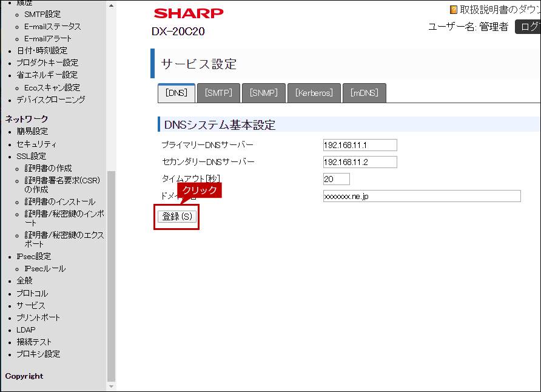
Task: Open network 簡易設定
Action: 32,131
